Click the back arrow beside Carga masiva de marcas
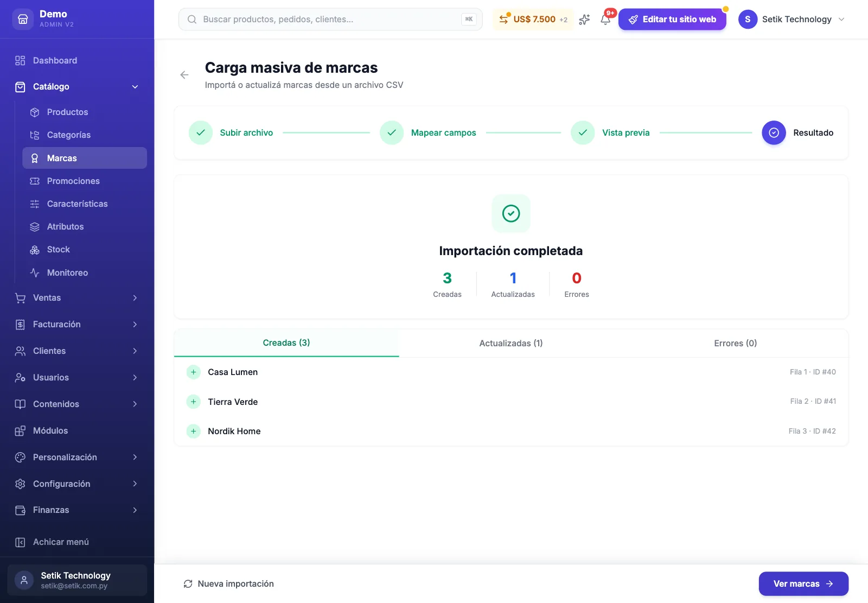Screen dimensions: 868x603 (x=184, y=75)
